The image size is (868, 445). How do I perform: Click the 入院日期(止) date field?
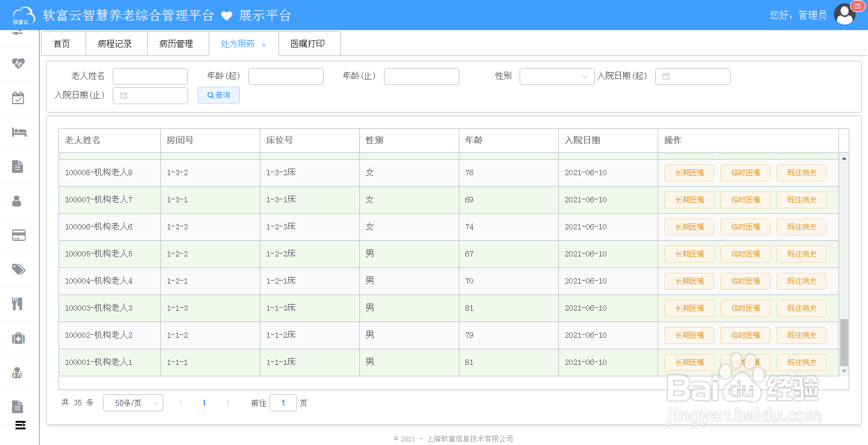150,96
